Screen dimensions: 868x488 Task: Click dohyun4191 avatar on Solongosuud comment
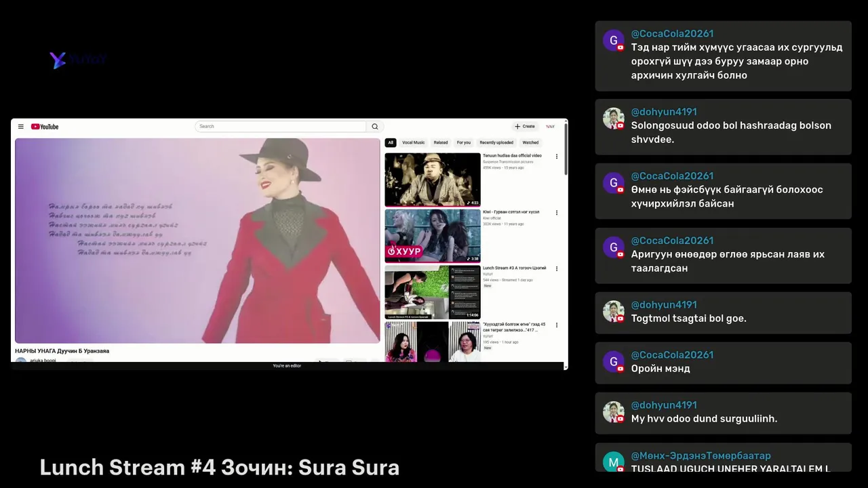(614, 119)
